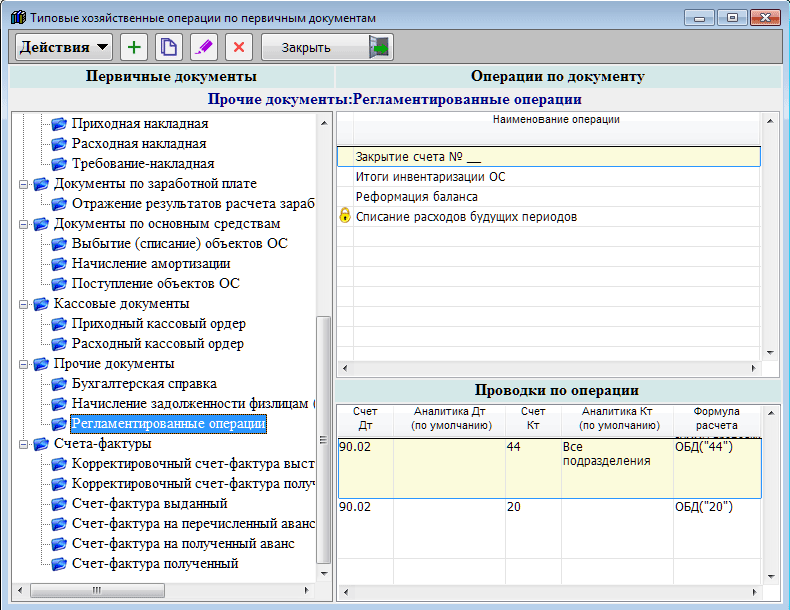Click the Edit pencil icon in toolbar
This screenshot has width=790, height=610.
204,47
